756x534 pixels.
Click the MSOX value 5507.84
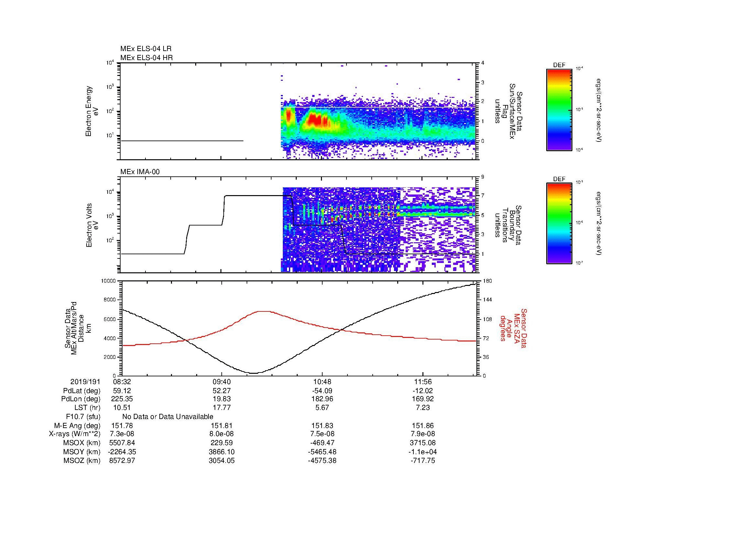(122, 443)
